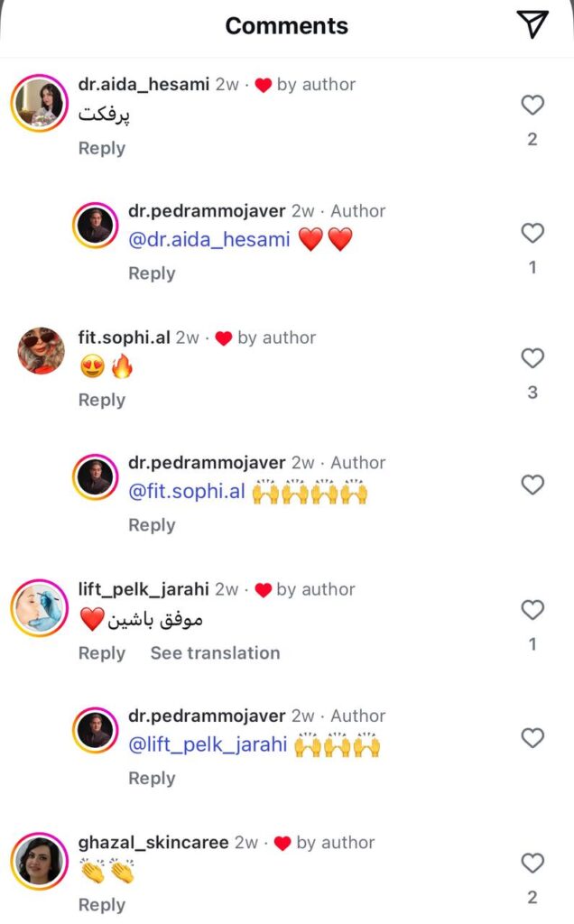The image size is (574, 924).
Task: Open lift_pelk_jarahi's avatar
Action: 40,608
